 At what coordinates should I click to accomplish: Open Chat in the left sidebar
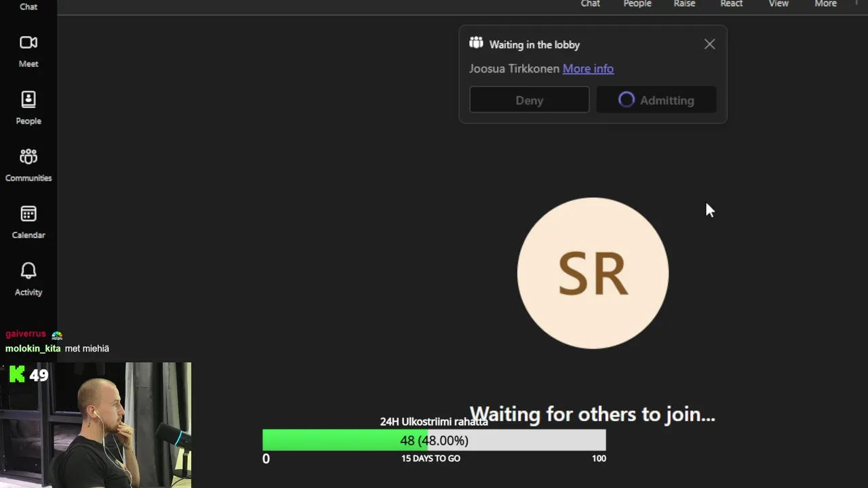point(28,6)
